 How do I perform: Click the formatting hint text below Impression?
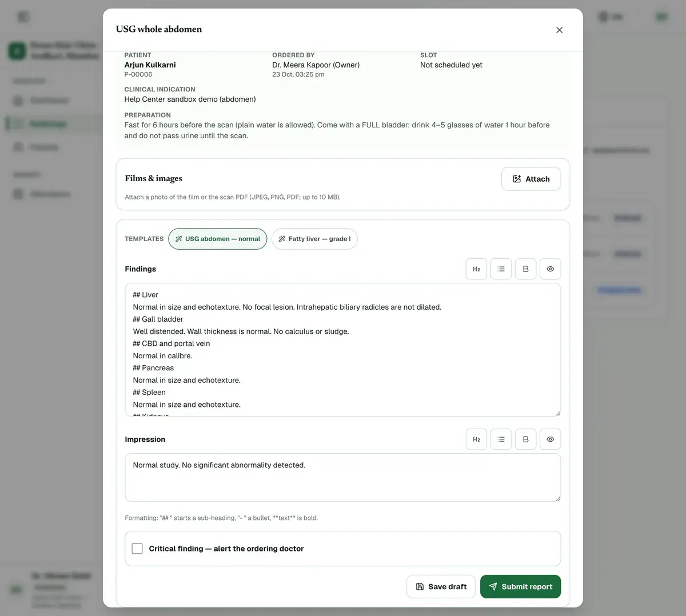coord(221,518)
